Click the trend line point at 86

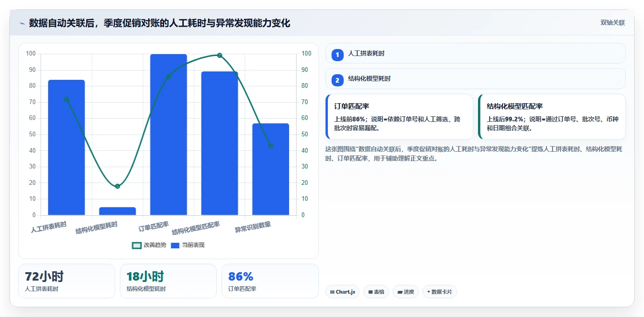(168, 77)
